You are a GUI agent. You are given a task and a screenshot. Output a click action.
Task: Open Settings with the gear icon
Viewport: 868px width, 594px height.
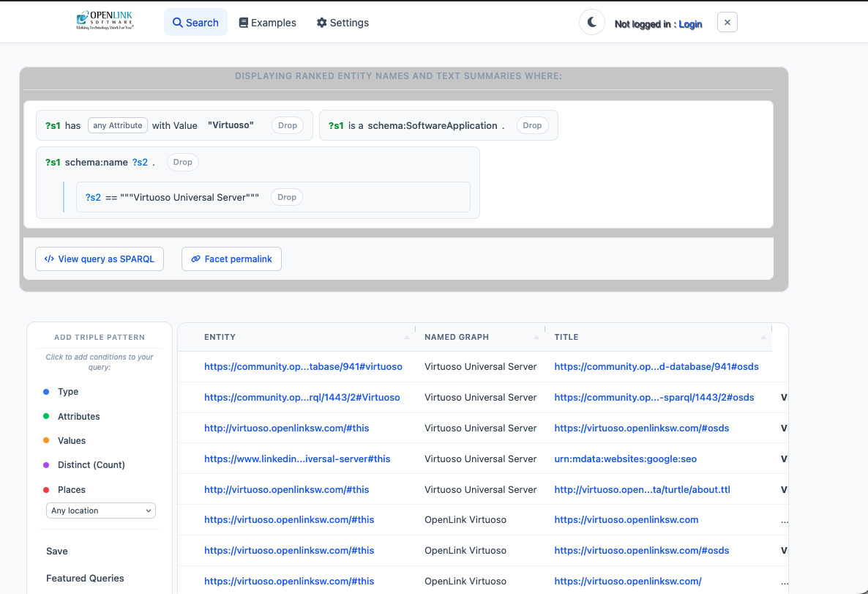coord(343,23)
